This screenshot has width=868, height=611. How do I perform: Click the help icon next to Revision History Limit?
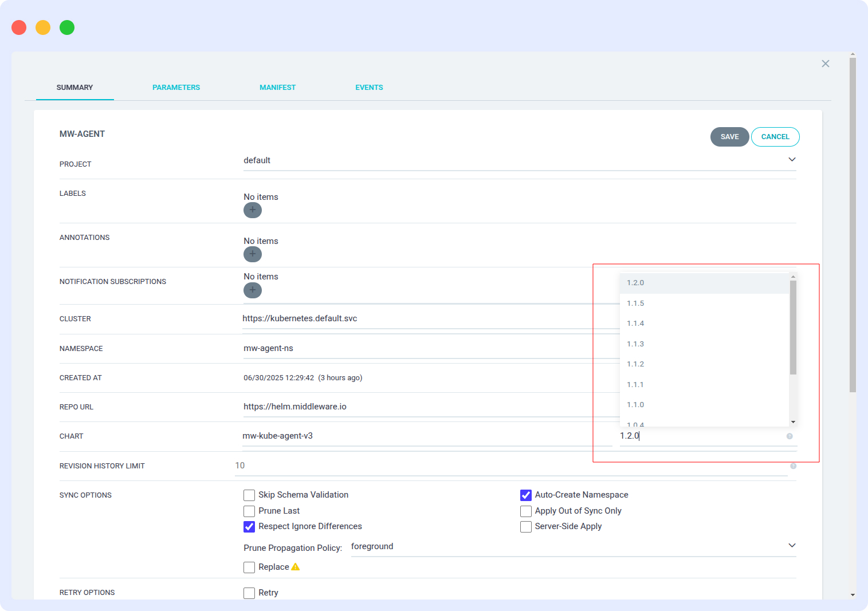(793, 466)
